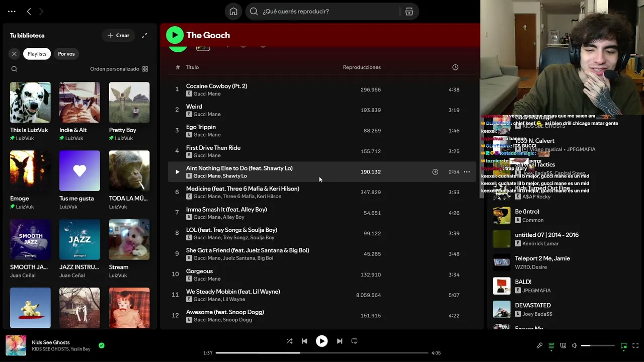Clear the library filter with the X
The image size is (644, 362).
click(14, 54)
